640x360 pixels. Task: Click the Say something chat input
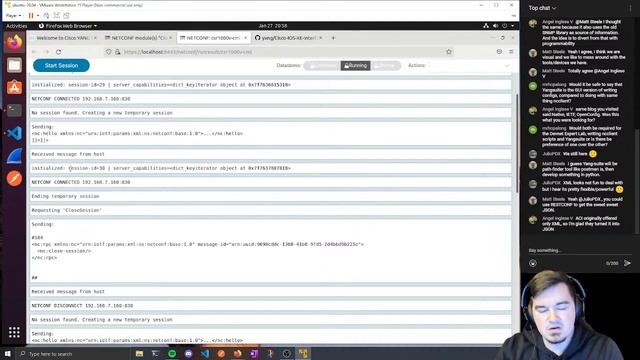click(x=580, y=250)
